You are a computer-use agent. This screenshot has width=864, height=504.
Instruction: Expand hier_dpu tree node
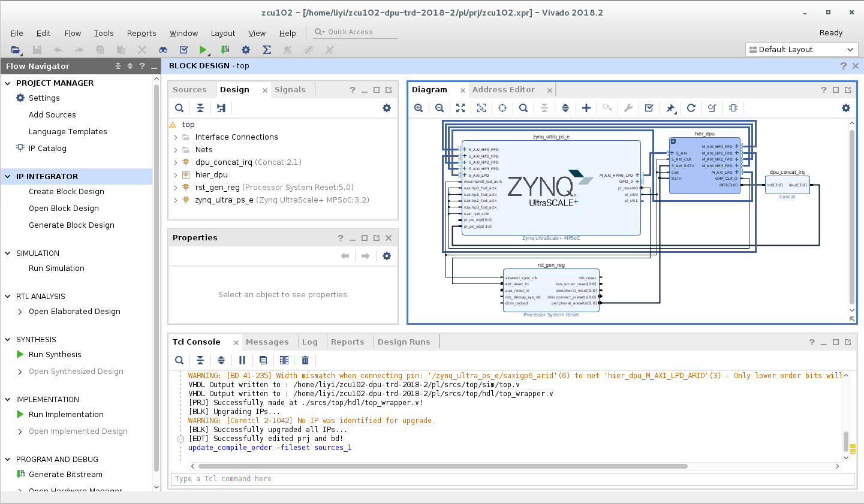coord(176,175)
